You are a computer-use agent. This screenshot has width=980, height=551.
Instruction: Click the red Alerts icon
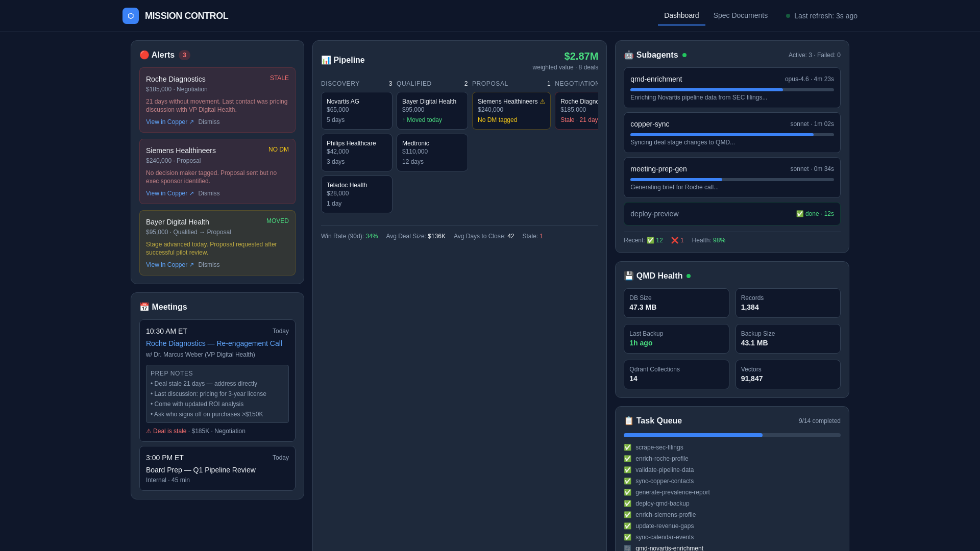click(144, 55)
